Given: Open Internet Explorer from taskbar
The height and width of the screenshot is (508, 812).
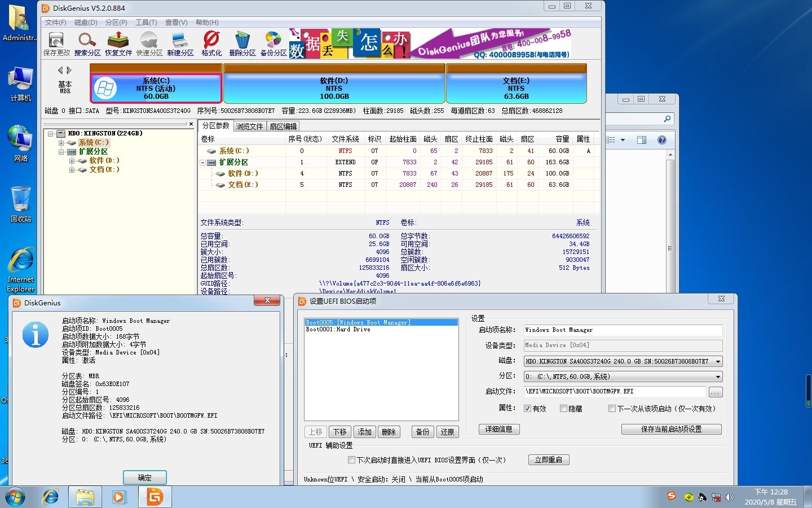Looking at the screenshot, I should tap(51, 497).
